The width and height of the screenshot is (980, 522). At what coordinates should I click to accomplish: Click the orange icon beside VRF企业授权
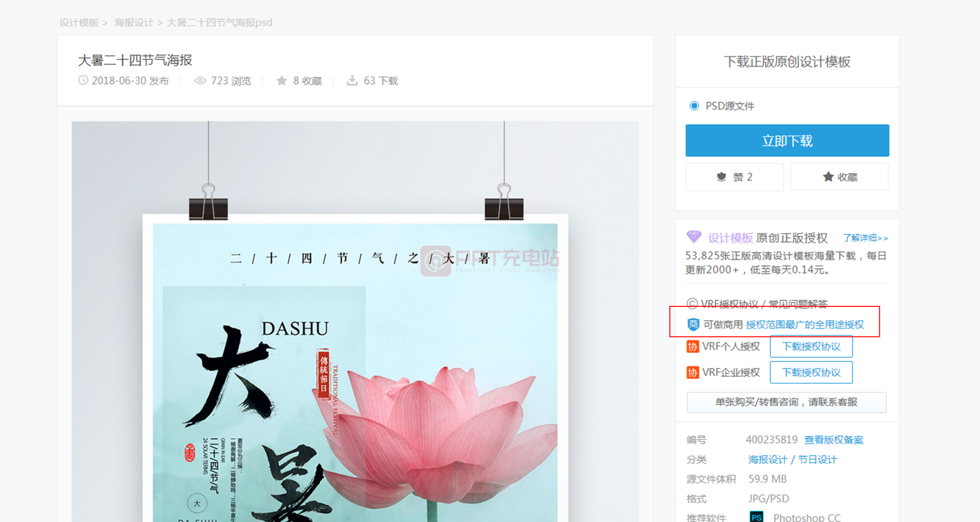[692, 373]
